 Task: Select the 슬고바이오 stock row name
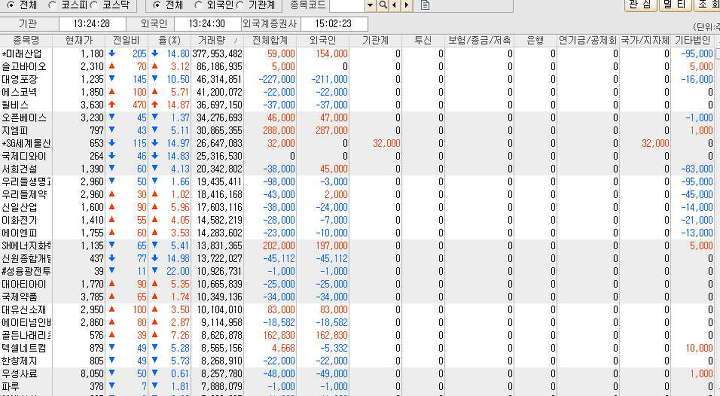coord(24,67)
